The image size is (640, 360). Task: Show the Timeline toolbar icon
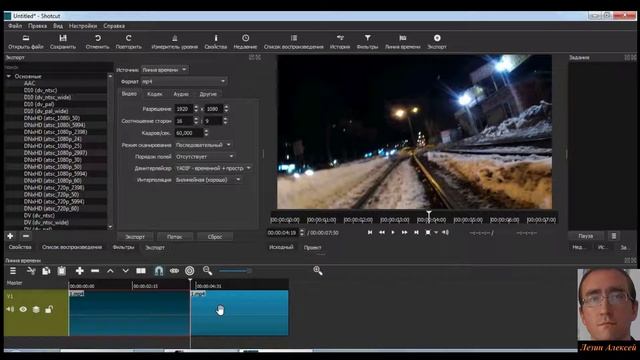[402, 38]
